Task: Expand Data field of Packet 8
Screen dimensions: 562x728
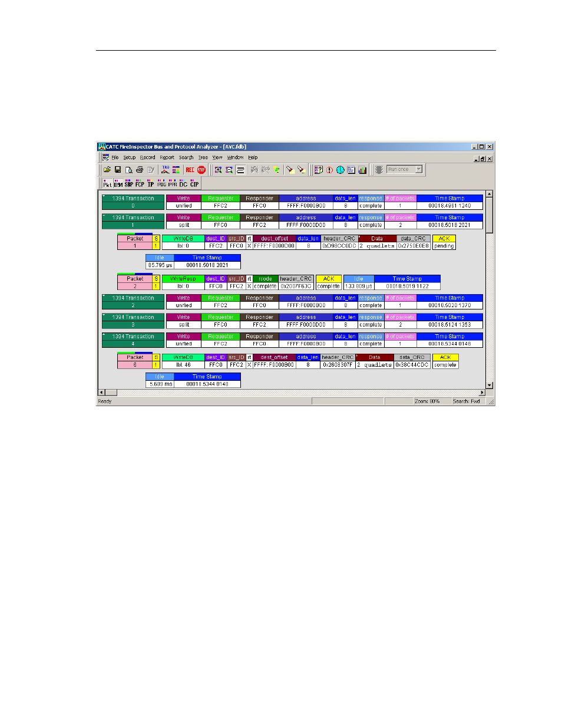Action: click(358, 355)
